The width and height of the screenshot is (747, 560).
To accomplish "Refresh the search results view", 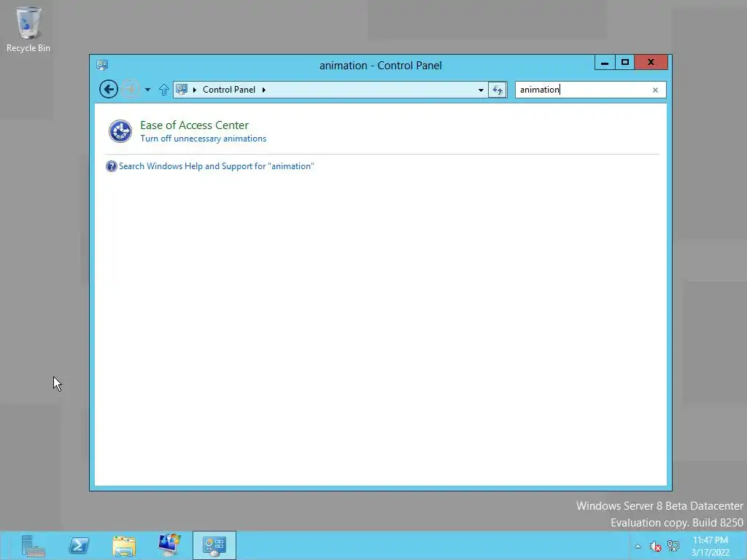I will [x=498, y=90].
